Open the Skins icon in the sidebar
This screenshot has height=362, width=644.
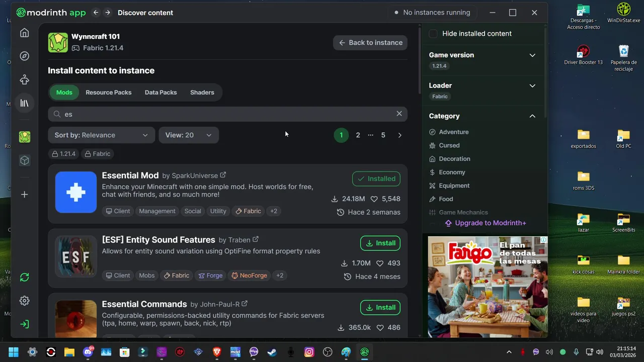pos(24,79)
